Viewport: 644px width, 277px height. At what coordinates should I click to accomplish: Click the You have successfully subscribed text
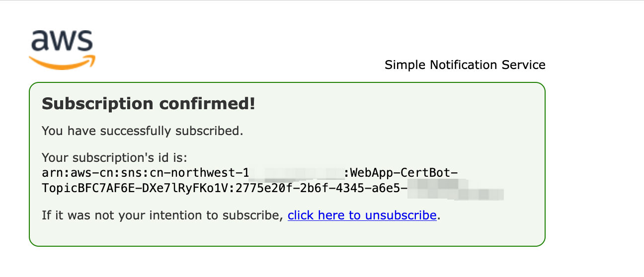click(143, 131)
